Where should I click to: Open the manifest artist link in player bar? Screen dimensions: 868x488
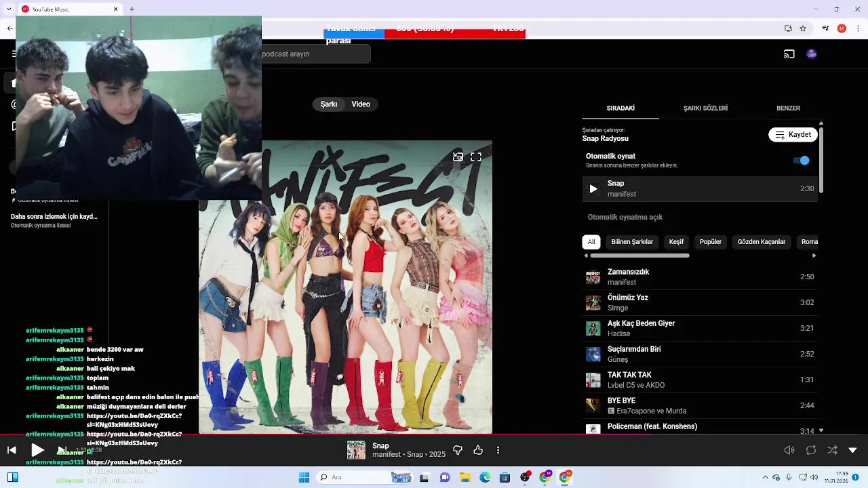[x=387, y=455]
